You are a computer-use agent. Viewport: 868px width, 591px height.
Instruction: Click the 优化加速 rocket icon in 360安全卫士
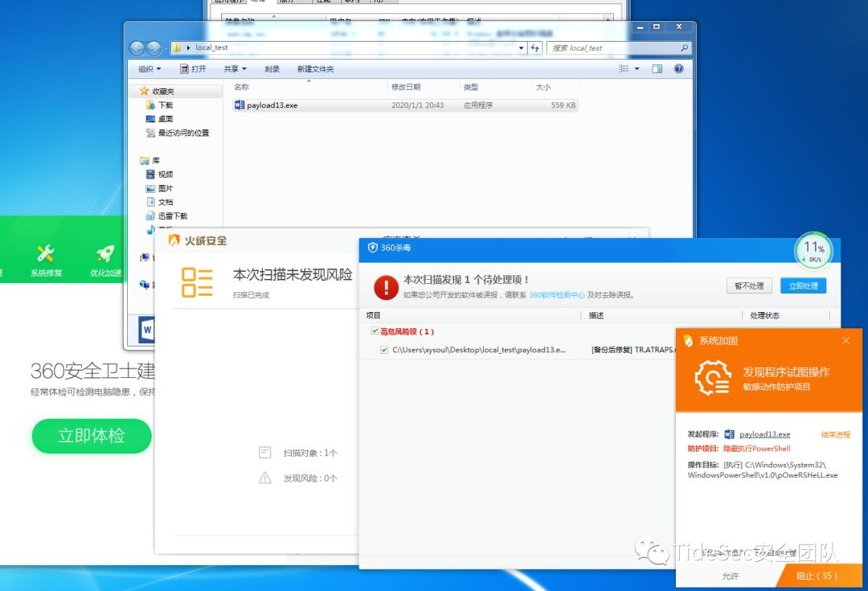click(x=105, y=253)
